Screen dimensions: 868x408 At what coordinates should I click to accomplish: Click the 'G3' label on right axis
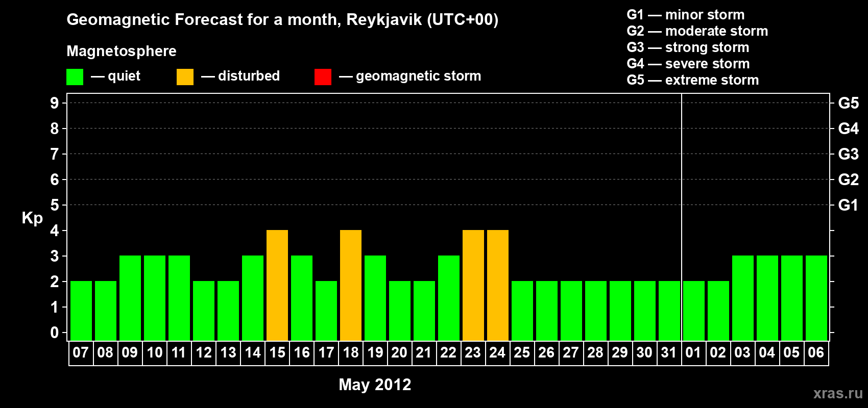coord(849,154)
